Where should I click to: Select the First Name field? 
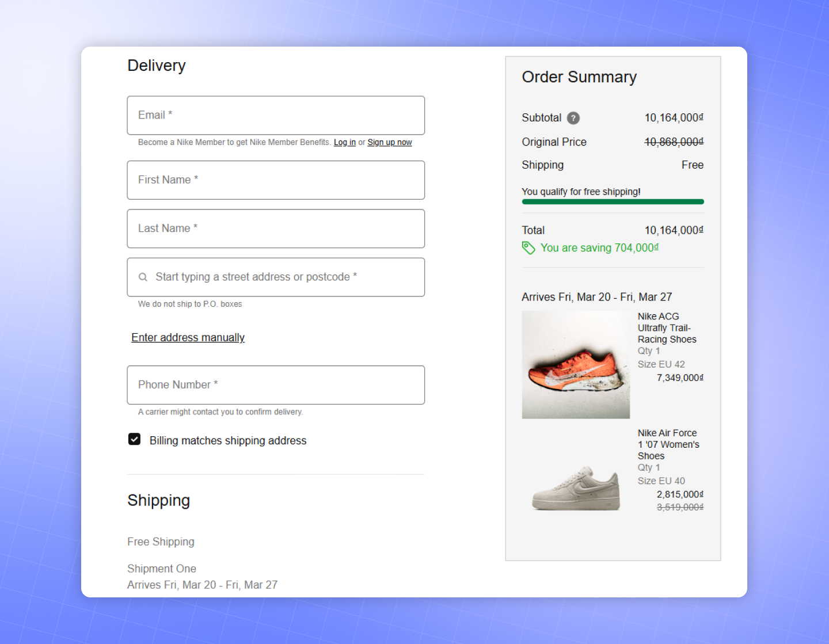click(x=276, y=180)
